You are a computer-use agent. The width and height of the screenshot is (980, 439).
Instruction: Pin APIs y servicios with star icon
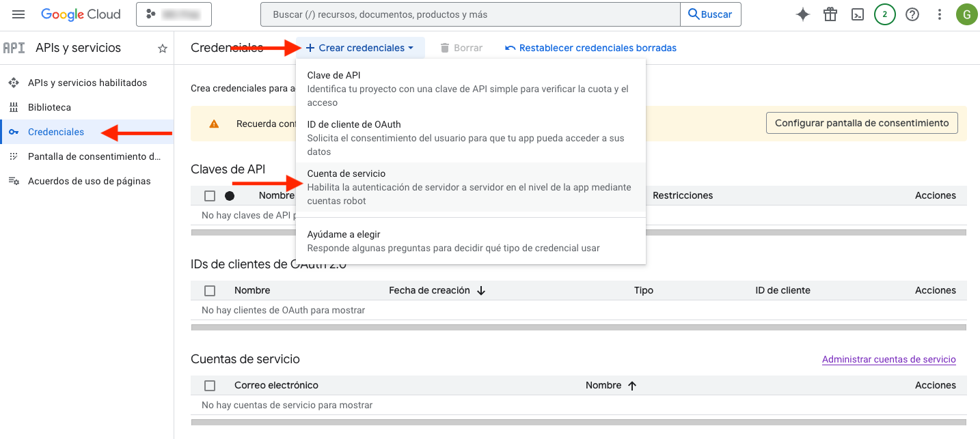[x=163, y=48]
